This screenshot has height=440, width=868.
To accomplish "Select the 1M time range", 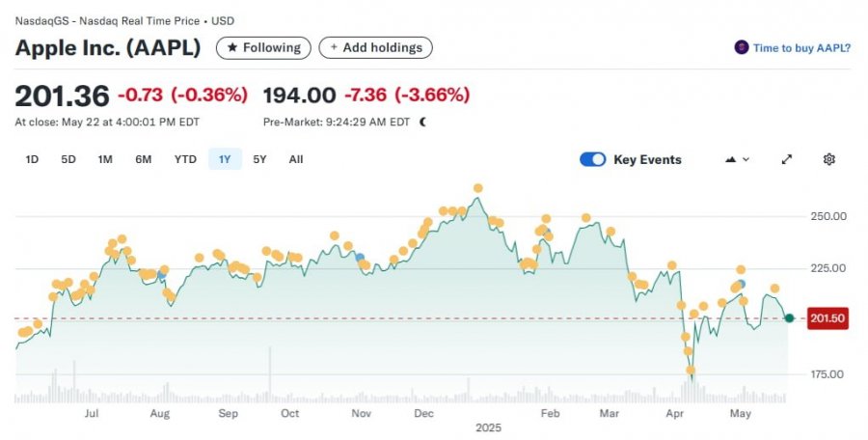I will pos(105,159).
